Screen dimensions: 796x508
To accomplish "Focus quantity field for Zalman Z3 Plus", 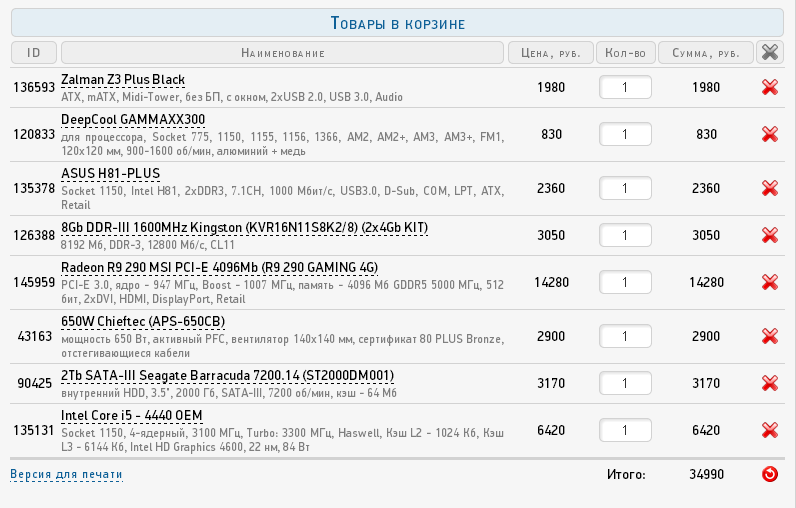I will [x=625, y=87].
